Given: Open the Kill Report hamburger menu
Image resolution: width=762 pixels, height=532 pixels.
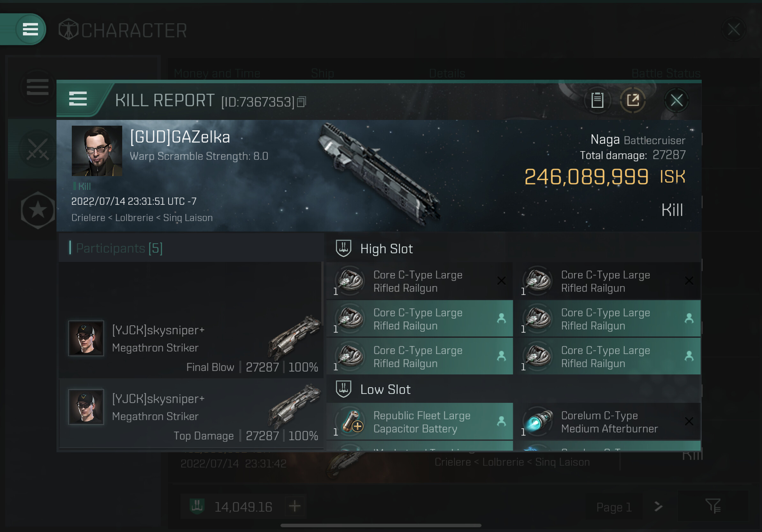Looking at the screenshot, I should tap(78, 99).
